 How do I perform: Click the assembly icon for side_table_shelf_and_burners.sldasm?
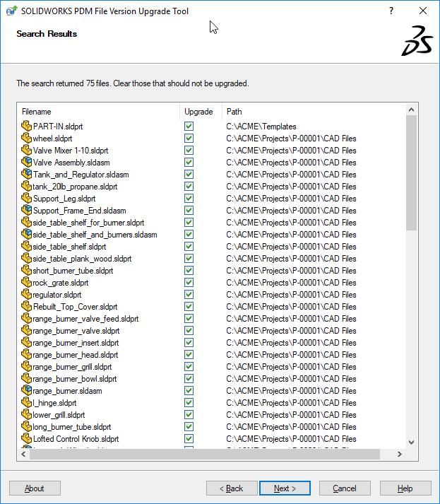pos(26,234)
